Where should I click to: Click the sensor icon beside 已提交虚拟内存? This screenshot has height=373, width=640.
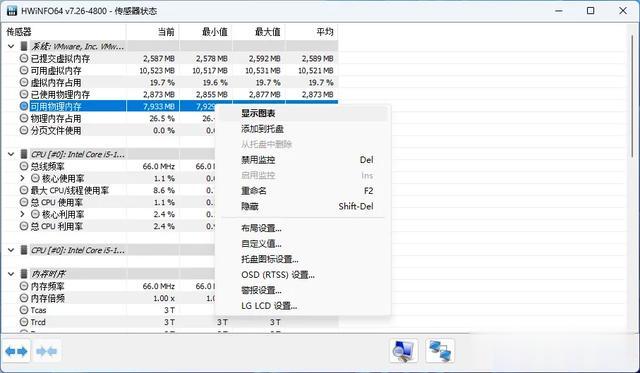(24, 58)
